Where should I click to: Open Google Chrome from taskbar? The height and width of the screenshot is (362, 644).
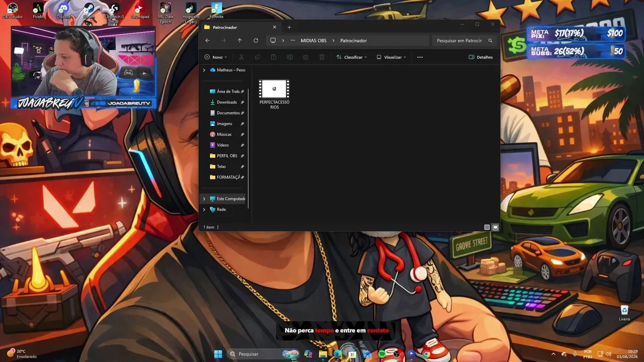coord(426,354)
